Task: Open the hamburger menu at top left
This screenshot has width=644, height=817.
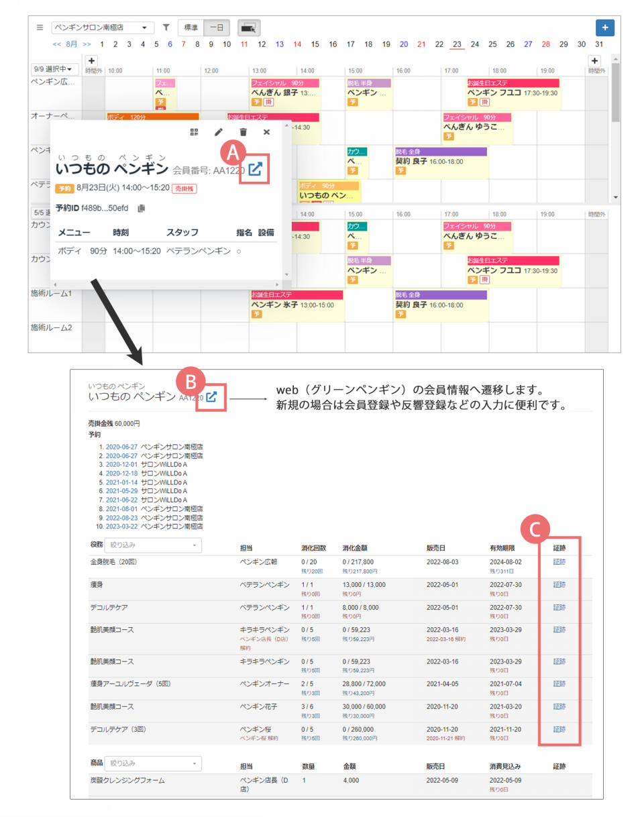Action: tap(38, 27)
